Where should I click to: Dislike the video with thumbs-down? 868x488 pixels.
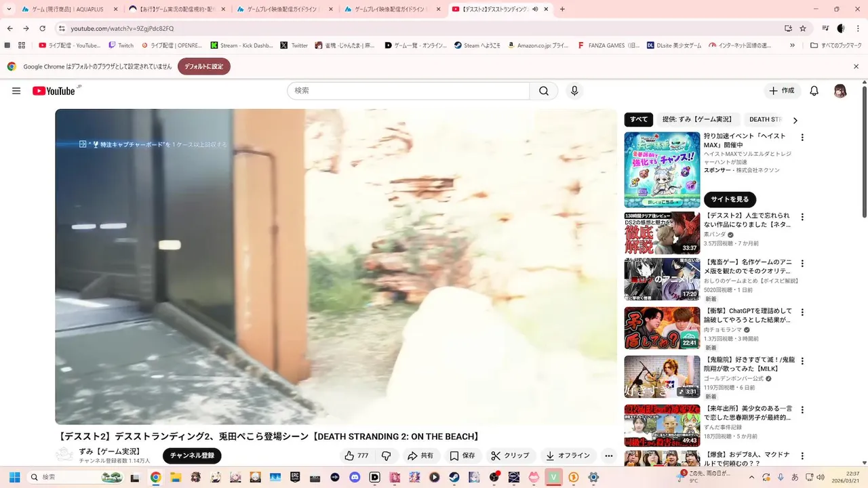pos(386,455)
